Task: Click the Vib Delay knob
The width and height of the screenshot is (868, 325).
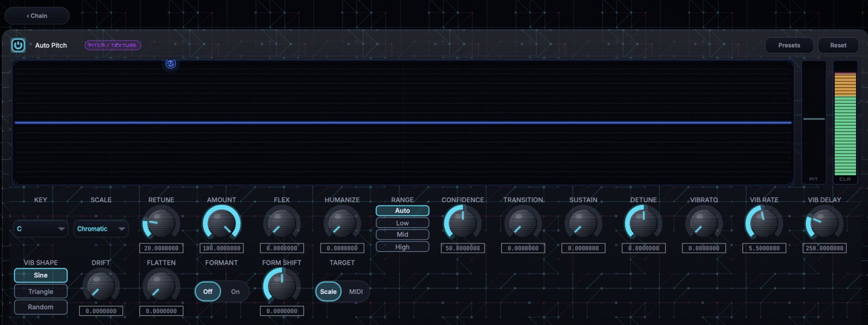Action: tap(824, 223)
